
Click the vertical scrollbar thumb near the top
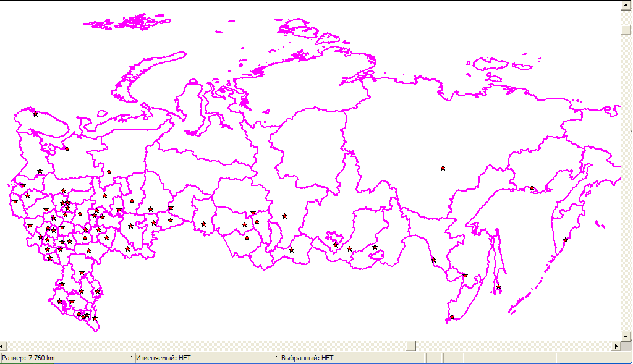pyautogui.click(x=626, y=30)
